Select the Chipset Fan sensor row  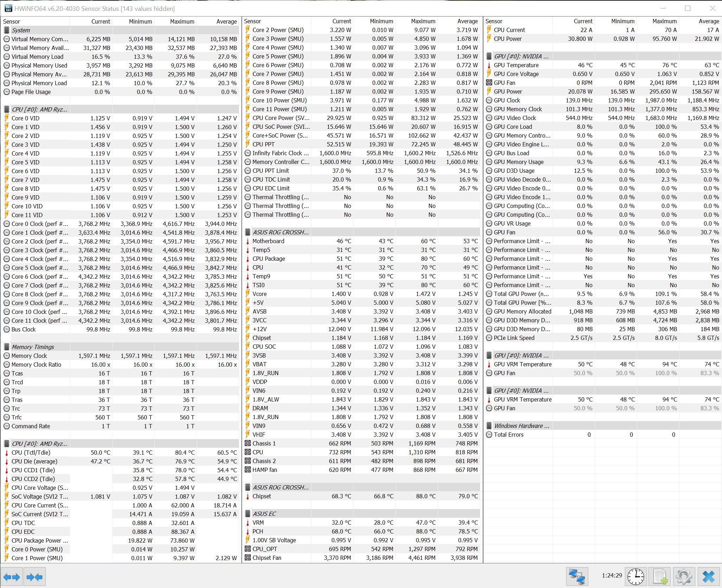[267, 558]
